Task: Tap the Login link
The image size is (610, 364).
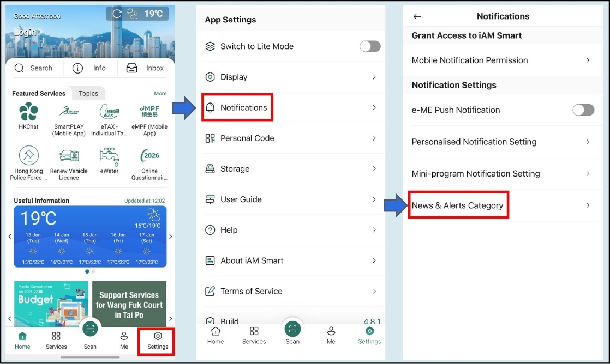Action: click(x=26, y=32)
